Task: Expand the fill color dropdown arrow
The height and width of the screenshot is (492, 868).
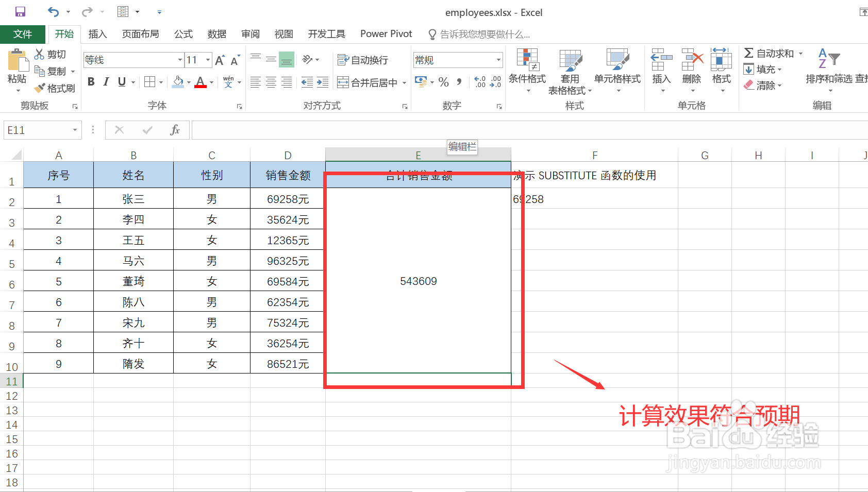Action: click(x=189, y=81)
